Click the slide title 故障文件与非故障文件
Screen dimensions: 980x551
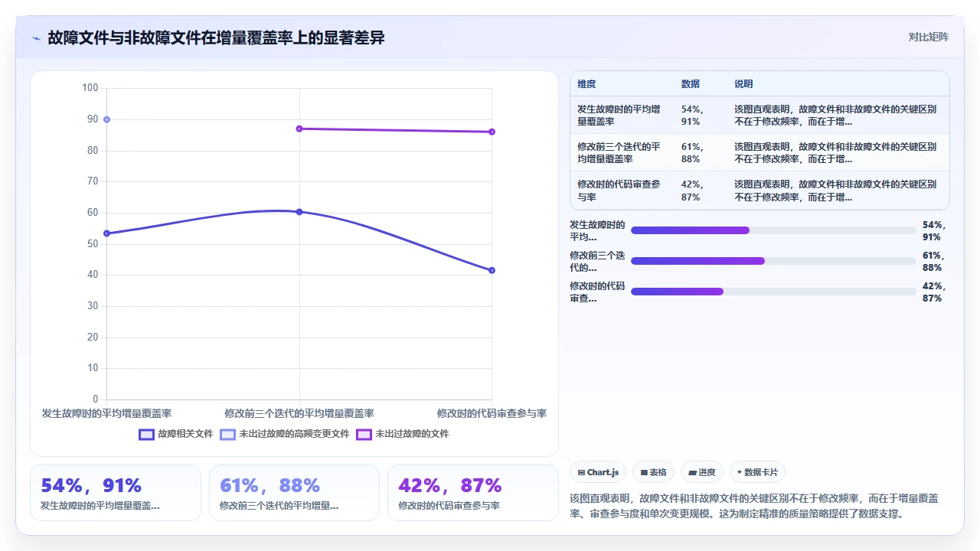(216, 37)
